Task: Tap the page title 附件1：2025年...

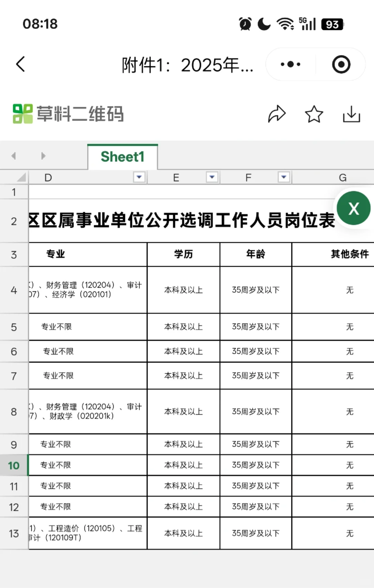Action: click(x=187, y=65)
